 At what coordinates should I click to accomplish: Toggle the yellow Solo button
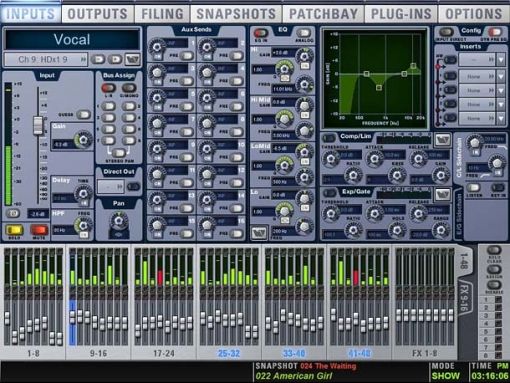pyautogui.click(x=15, y=230)
